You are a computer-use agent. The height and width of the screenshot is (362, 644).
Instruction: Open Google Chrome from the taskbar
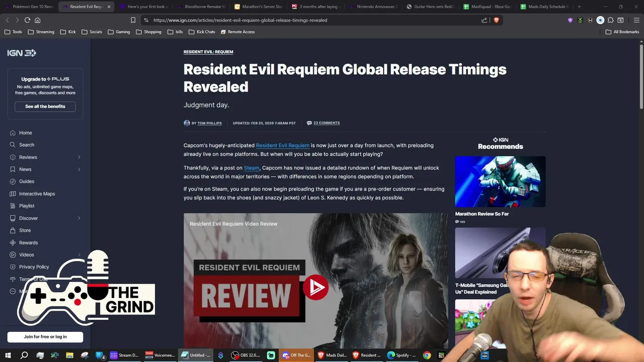coord(427,355)
